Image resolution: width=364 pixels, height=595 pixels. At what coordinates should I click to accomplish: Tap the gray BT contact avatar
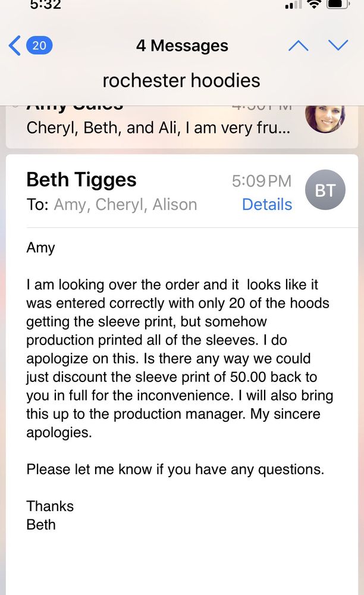pyautogui.click(x=325, y=190)
